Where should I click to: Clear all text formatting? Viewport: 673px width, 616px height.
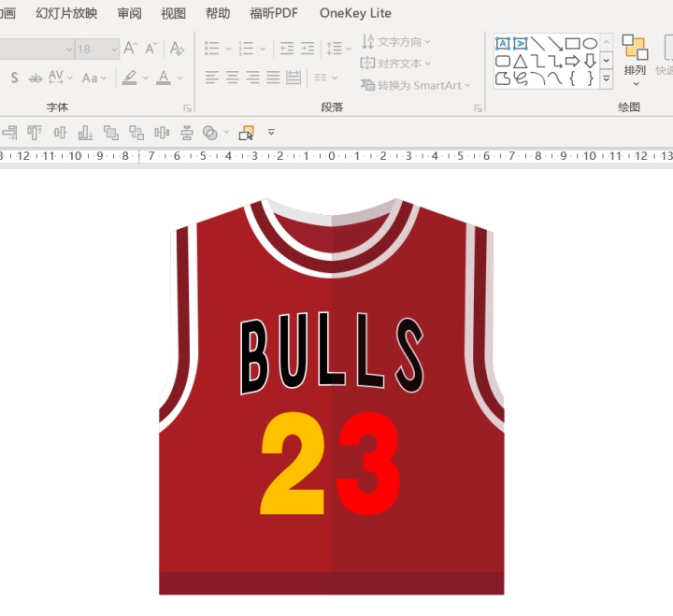tap(177, 48)
